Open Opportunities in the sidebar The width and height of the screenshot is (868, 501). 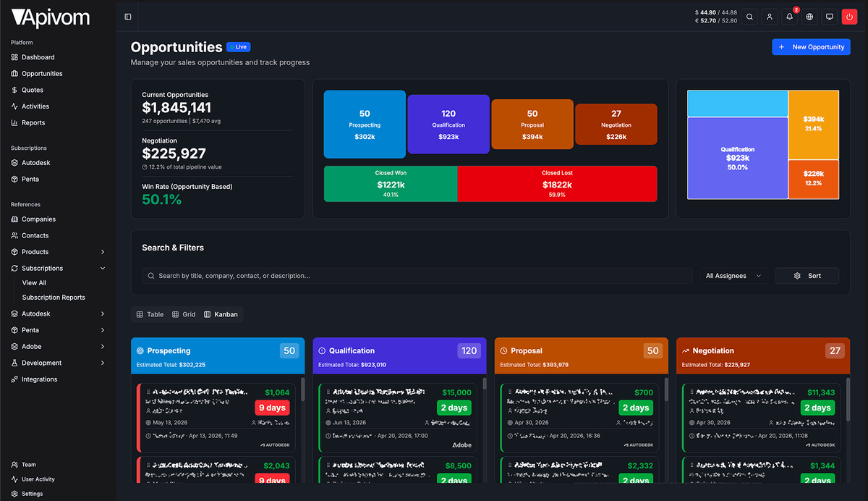click(42, 74)
